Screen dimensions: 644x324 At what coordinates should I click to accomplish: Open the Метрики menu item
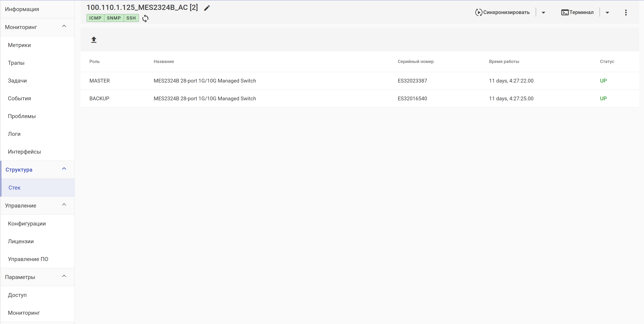19,45
